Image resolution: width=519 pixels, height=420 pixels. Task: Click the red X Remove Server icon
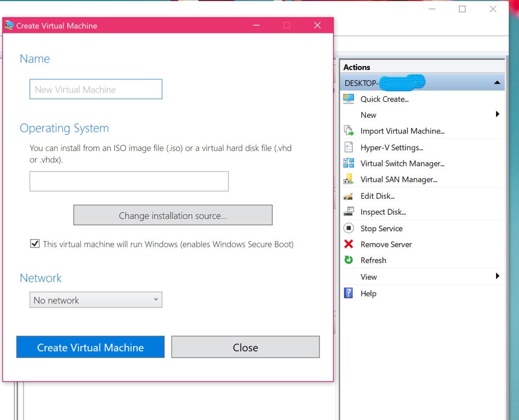(349, 244)
